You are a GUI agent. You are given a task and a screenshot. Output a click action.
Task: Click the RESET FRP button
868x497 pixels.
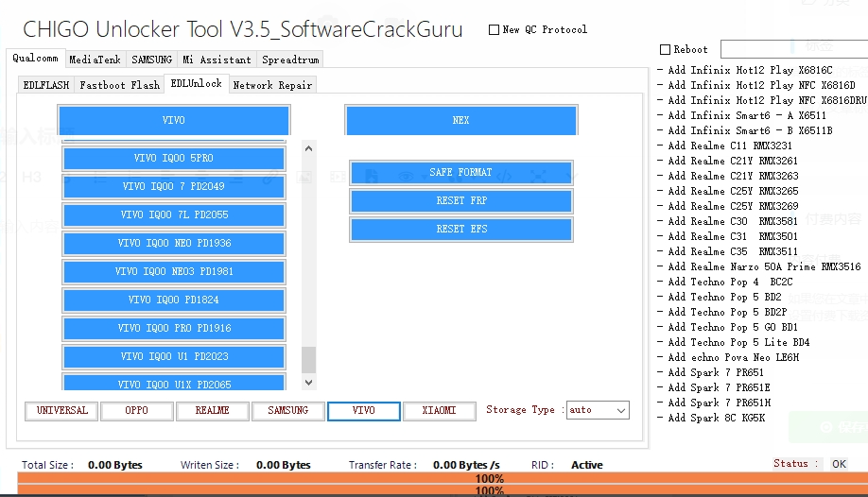point(460,200)
